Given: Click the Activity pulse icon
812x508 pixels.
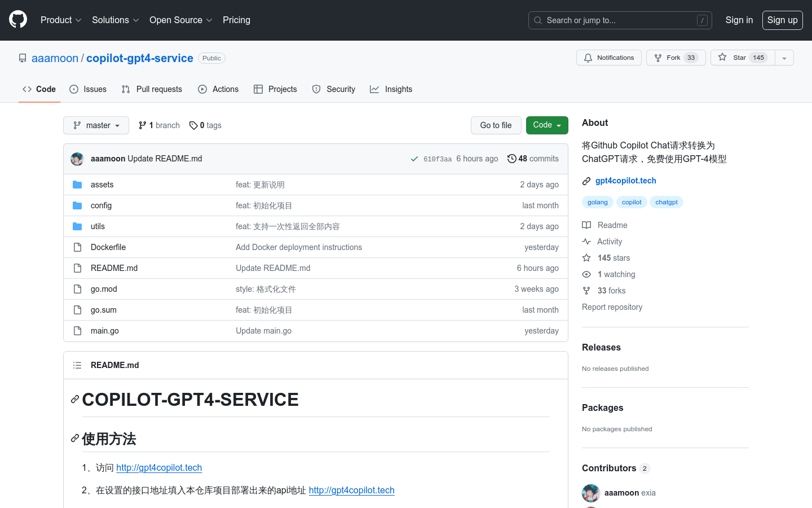Looking at the screenshot, I should tap(586, 241).
